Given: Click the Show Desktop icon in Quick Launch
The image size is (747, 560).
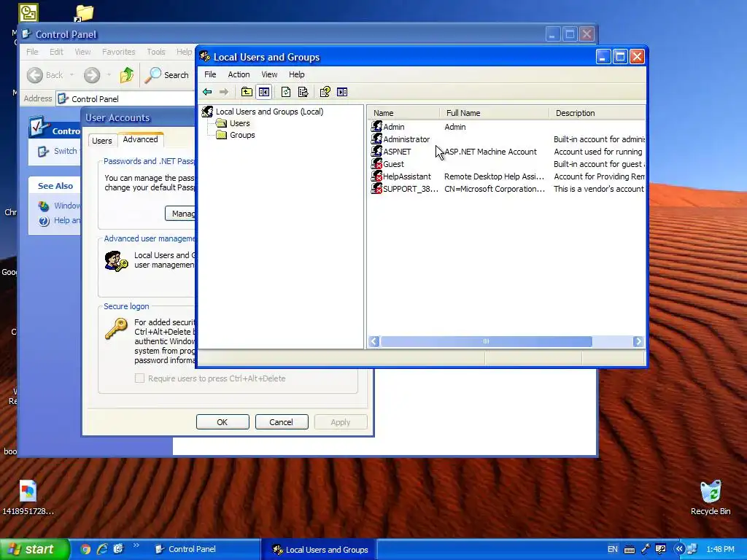Looking at the screenshot, I should point(118,549).
